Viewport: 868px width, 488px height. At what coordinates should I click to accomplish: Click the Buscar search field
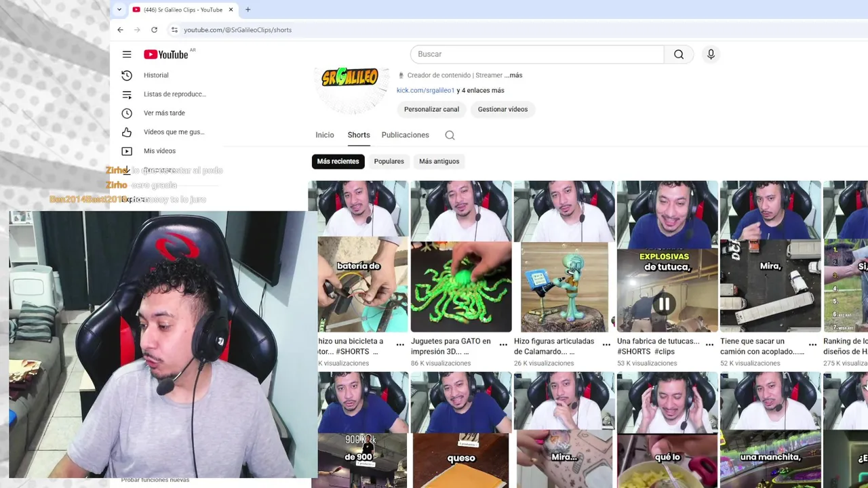pyautogui.click(x=537, y=54)
